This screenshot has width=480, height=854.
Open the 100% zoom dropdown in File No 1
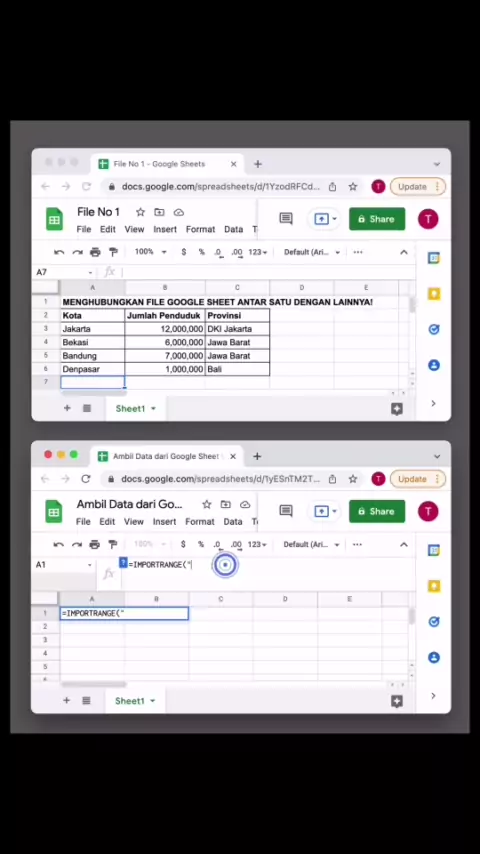pos(148,252)
